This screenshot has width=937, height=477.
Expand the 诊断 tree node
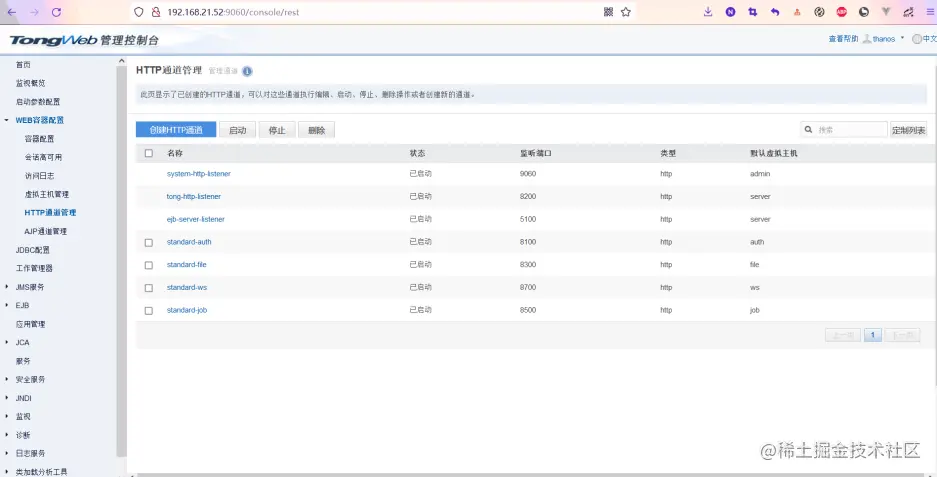click(x=7, y=435)
